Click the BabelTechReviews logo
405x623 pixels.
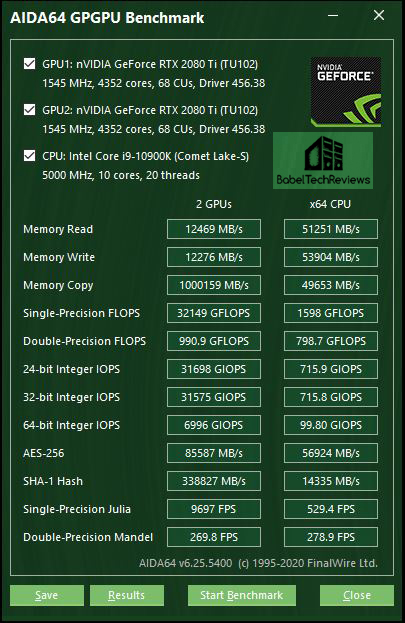[x=323, y=161]
